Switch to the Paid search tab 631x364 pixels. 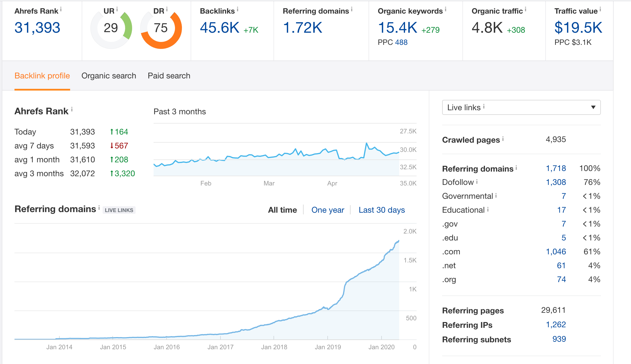169,76
